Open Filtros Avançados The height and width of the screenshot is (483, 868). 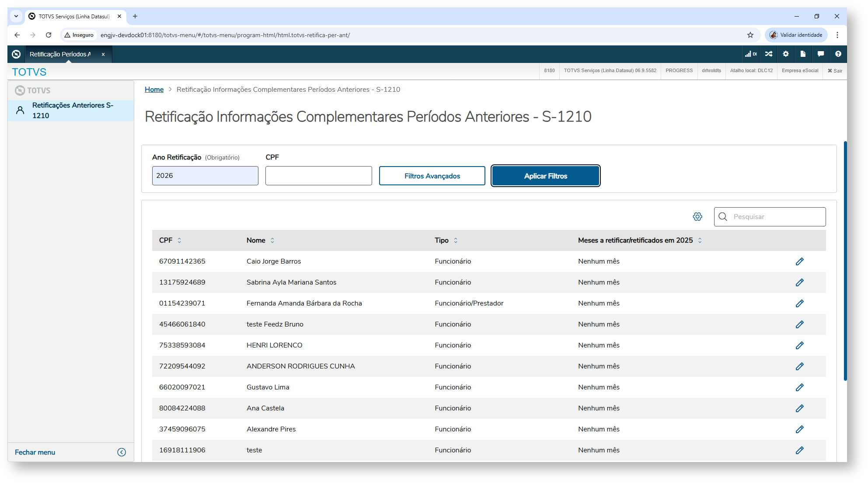[x=432, y=176]
